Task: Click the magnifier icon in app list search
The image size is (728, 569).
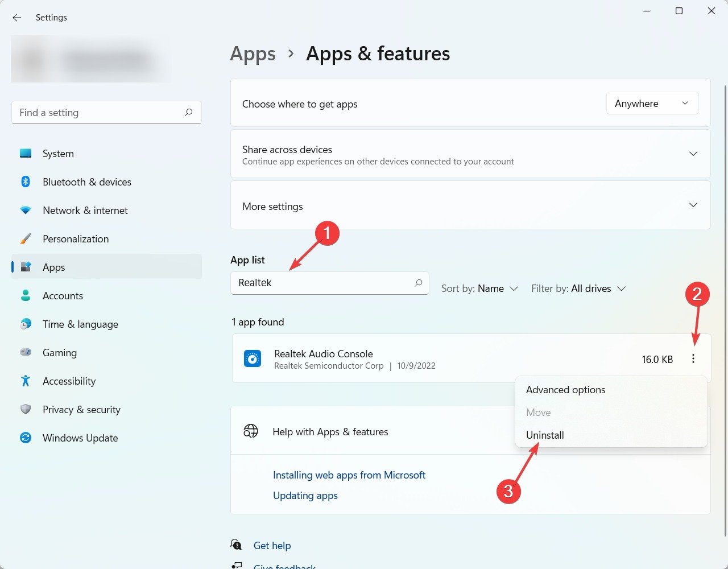Action: 419,283
